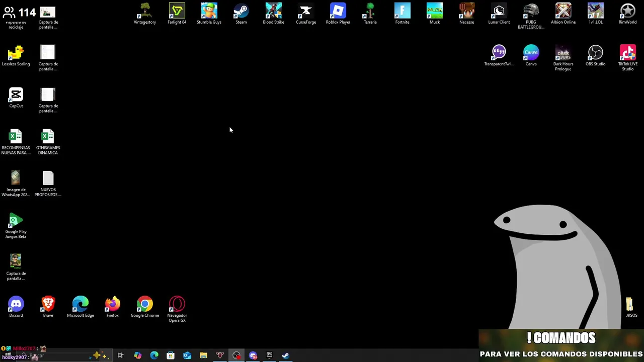Screen dimensions: 644x362
Task: Open the OTHISGAMES DINAMICA Excel file
Action: 48,142
